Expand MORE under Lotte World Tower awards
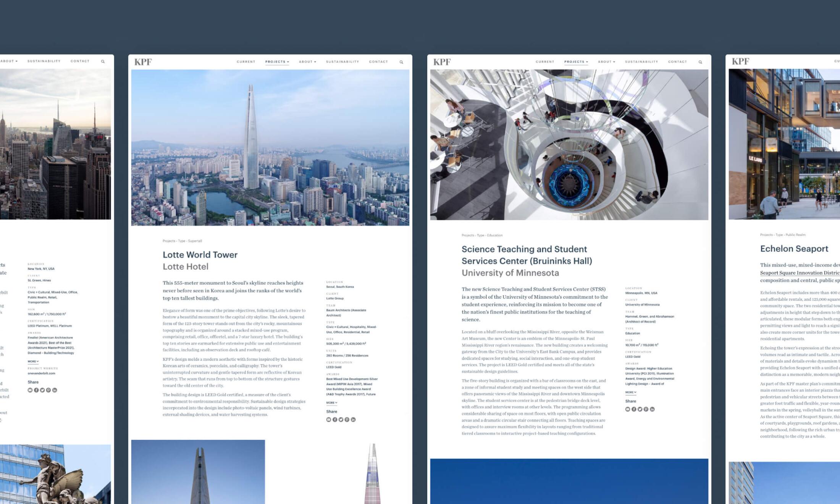Image resolution: width=840 pixels, height=504 pixels. [332, 403]
